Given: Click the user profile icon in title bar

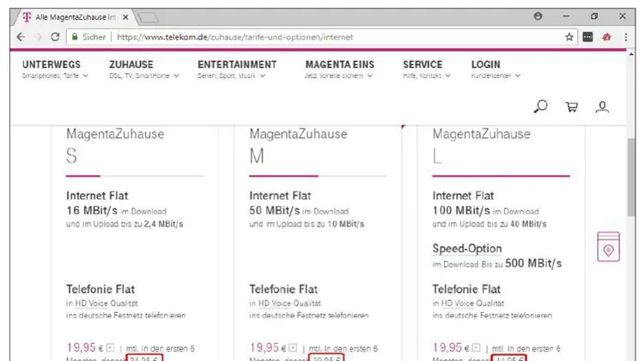Looking at the screenshot, I should [538, 16].
